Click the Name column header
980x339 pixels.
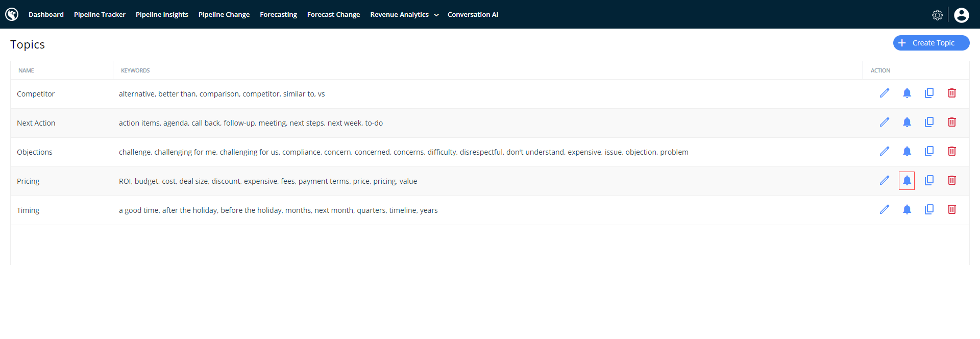[27, 70]
